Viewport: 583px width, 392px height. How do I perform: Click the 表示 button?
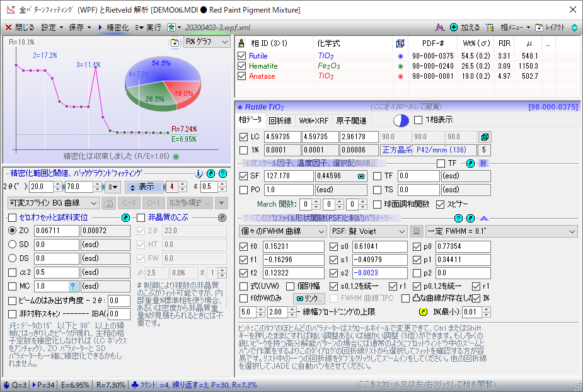tap(144, 187)
